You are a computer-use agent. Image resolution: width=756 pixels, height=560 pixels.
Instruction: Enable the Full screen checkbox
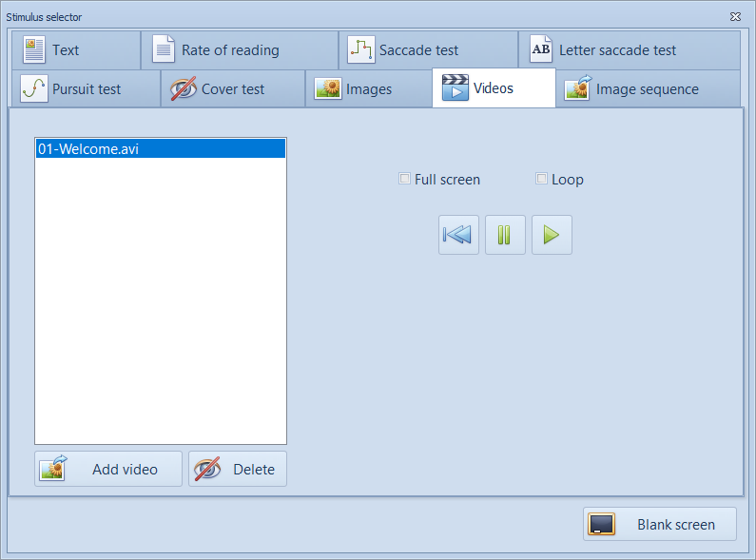pos(405,179)
